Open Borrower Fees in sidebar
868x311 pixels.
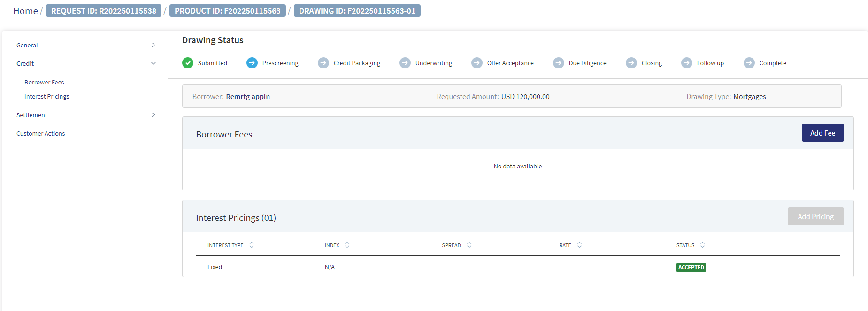click(44, 82)
